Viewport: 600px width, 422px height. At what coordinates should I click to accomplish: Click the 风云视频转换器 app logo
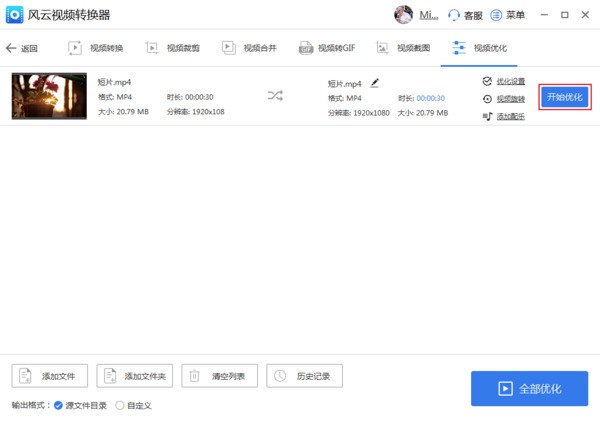point(15,15)
